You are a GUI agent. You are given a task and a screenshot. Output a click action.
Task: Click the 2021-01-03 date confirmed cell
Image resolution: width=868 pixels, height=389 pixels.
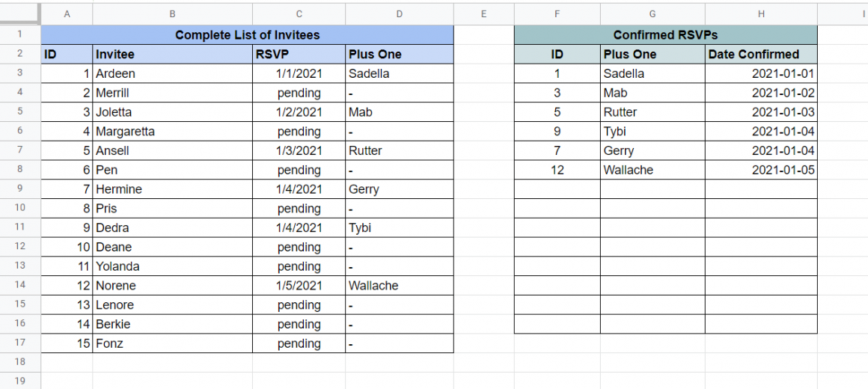click(760, 112)
